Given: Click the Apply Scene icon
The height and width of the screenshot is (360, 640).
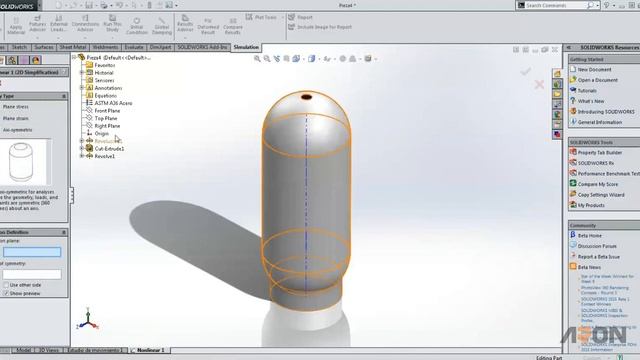Looking at the screenshot, I should coord(353,59).
